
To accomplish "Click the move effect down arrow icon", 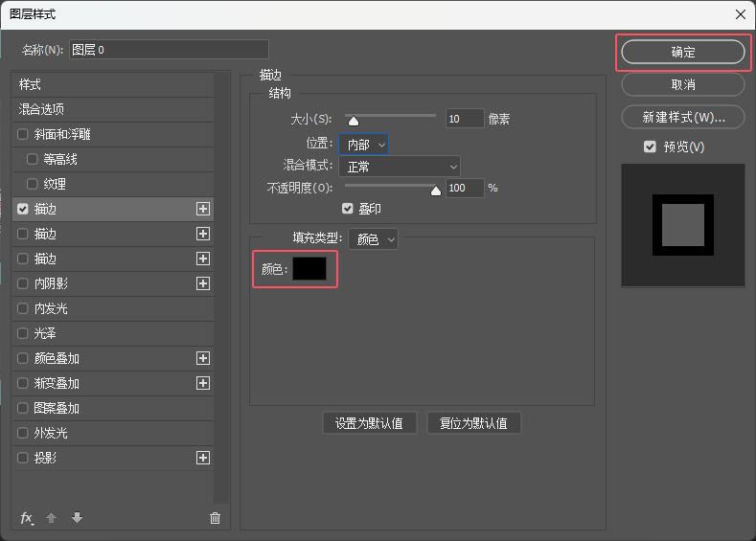I will click(78, 517).
